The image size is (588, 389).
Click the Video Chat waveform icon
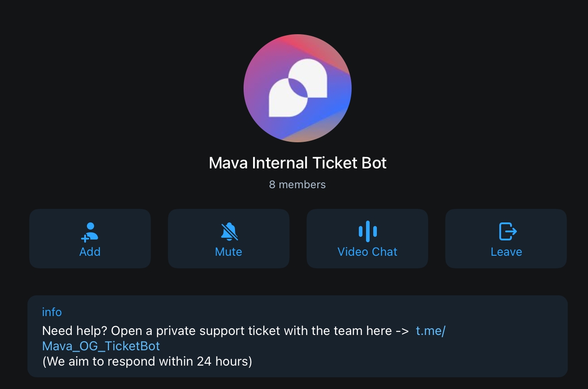367,231
